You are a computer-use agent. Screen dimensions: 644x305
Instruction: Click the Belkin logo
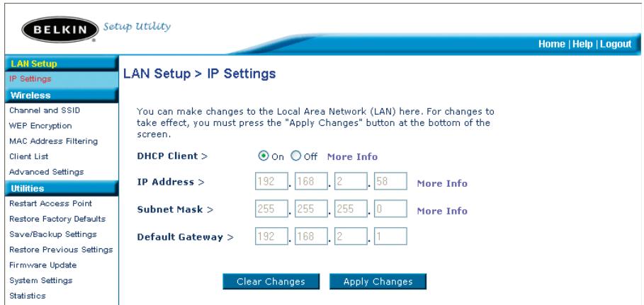tap(60, 30)
